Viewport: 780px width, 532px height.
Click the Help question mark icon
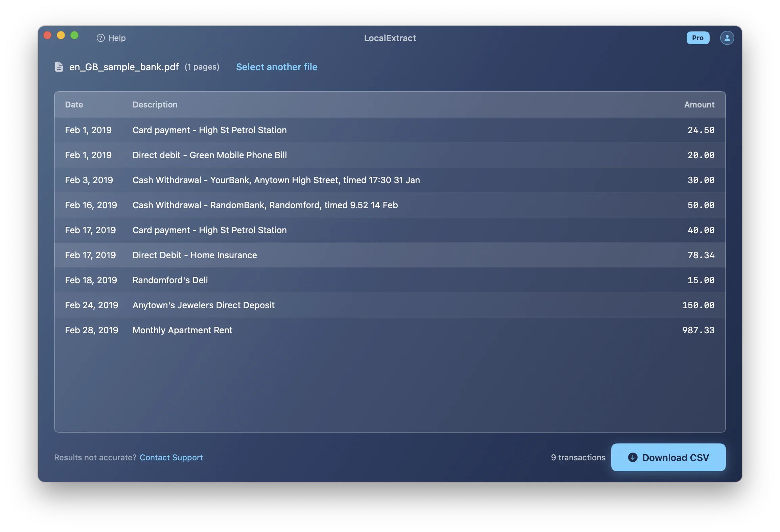100,38
